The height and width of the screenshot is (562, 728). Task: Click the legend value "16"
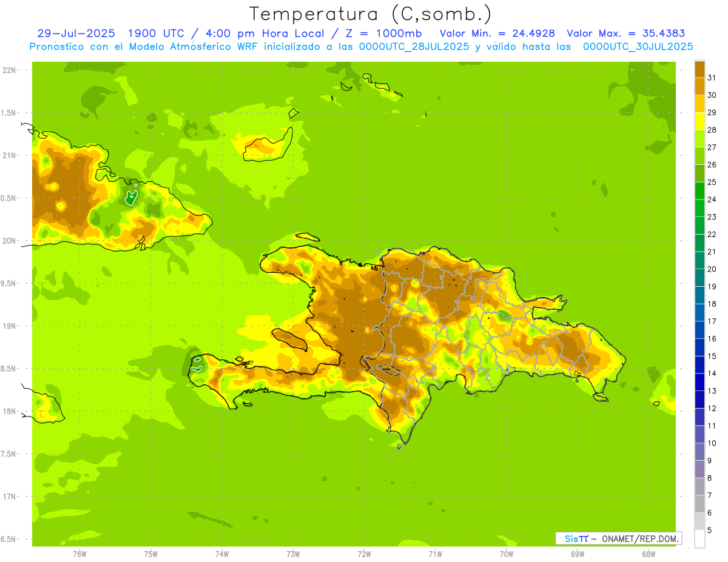click(712, 338)
